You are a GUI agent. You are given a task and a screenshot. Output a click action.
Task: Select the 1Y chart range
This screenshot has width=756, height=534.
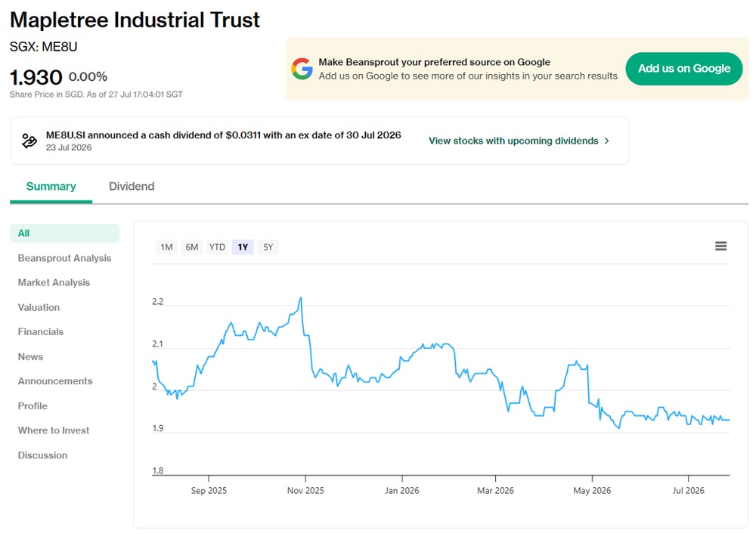tap(243, 247)
